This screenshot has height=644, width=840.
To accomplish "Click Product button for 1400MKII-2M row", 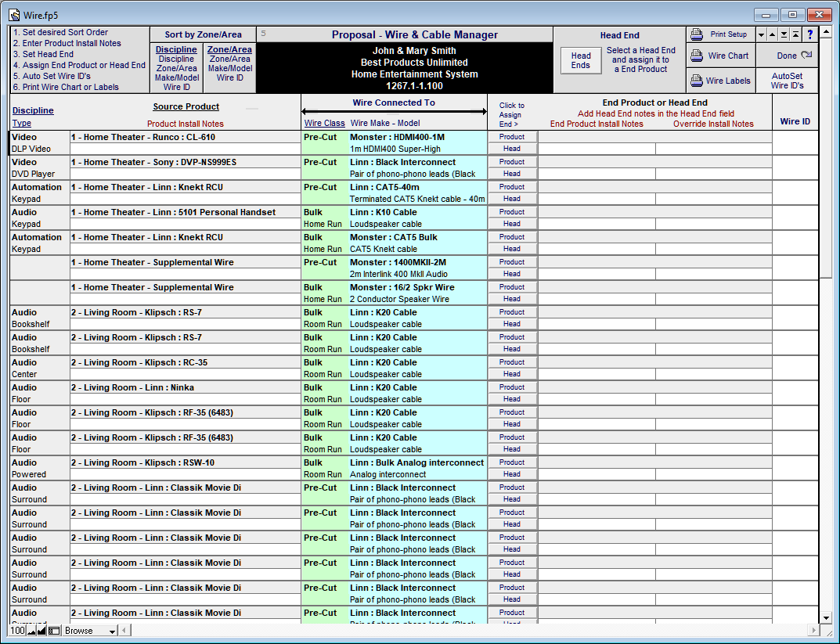I will [512, 262].
